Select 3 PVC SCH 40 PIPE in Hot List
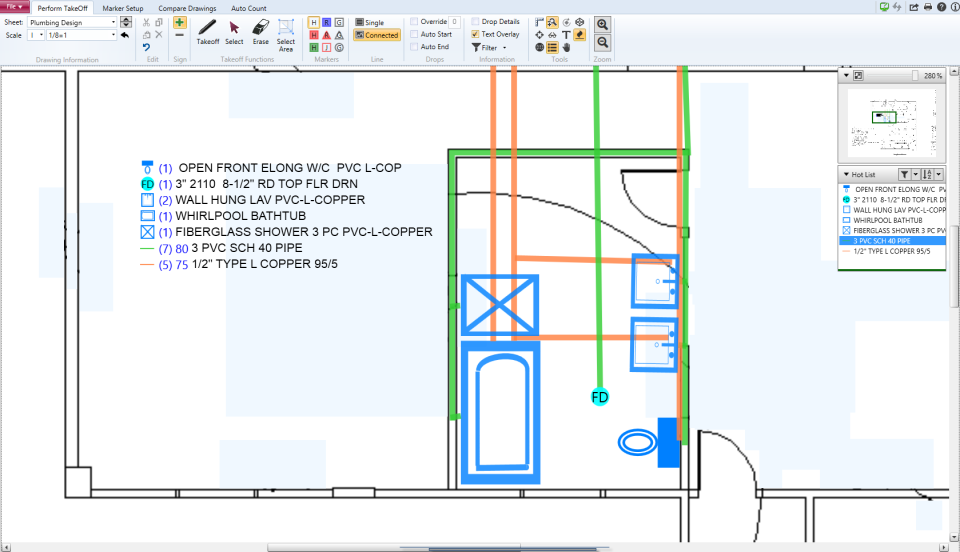This screenshot has width=960, height=552. pos(893,241)
